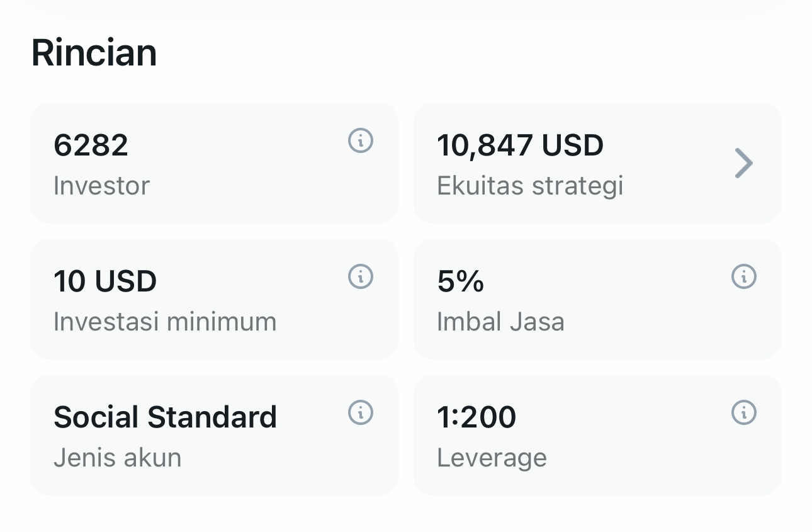
Task: Click the 10,847 USD equity value
Action: [x=520, y=145]
